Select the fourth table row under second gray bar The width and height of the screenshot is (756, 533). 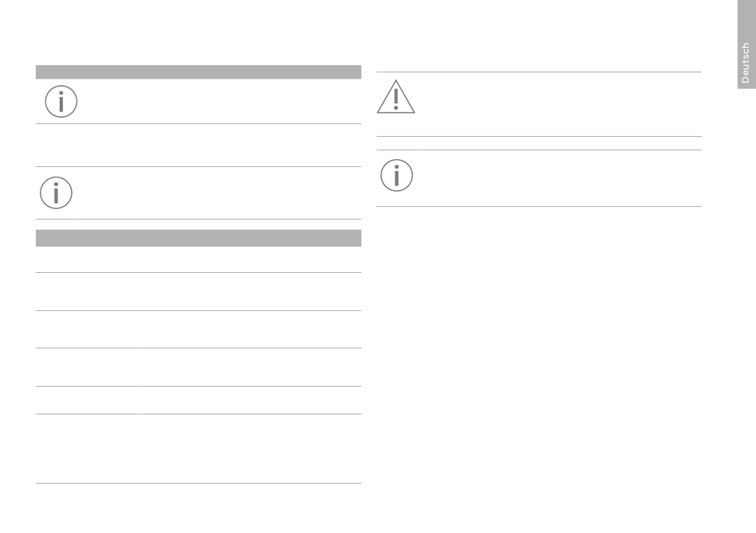pyautogui.click(x=198, y=368)
